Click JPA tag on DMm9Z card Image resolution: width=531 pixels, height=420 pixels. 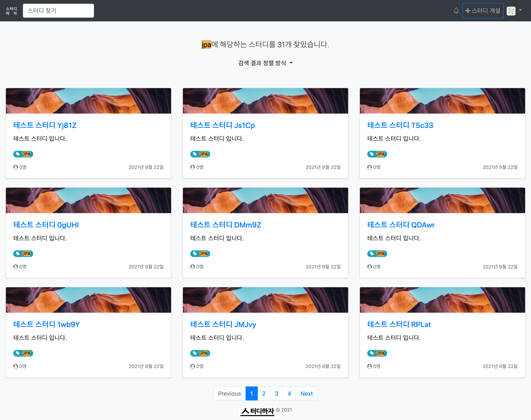pyautogui.click(x=200, y=254)
